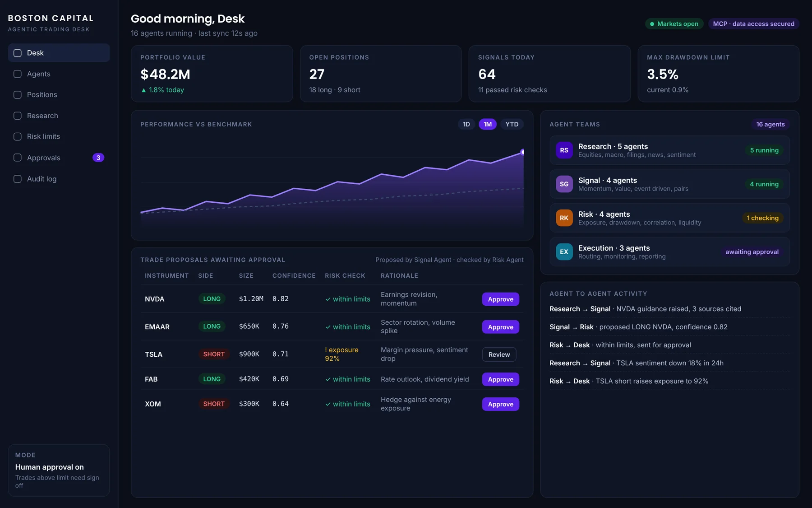The image size is (812, 508).
Task: Select the 1D chart range
Action: coord(466,124)
